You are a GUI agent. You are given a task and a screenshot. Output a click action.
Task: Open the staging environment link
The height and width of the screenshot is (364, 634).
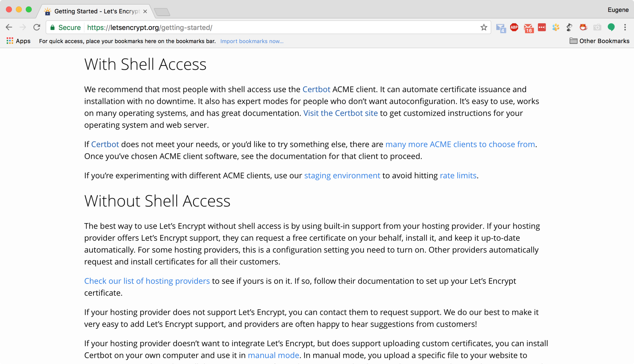pos(342,176)
